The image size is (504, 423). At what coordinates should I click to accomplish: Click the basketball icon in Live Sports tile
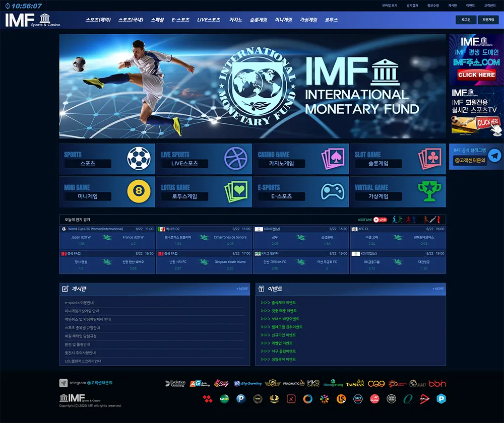point(235,158)
